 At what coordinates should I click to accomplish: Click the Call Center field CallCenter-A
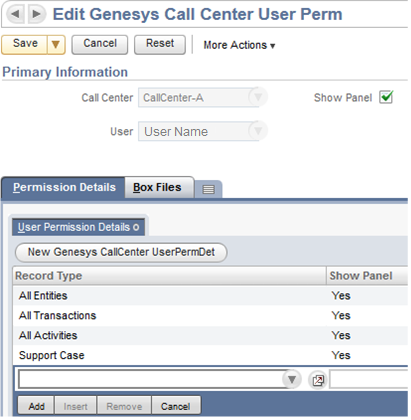click(x=198, y=97)
